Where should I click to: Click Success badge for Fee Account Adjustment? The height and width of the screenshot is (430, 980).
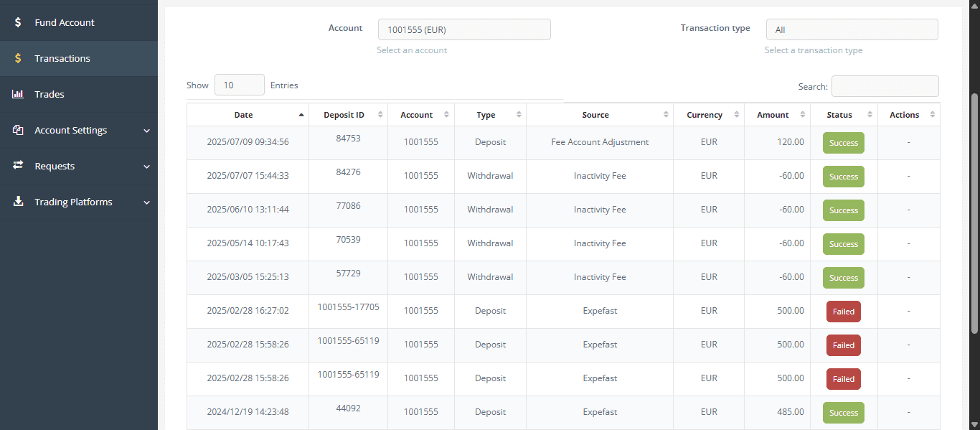[843, 143]
